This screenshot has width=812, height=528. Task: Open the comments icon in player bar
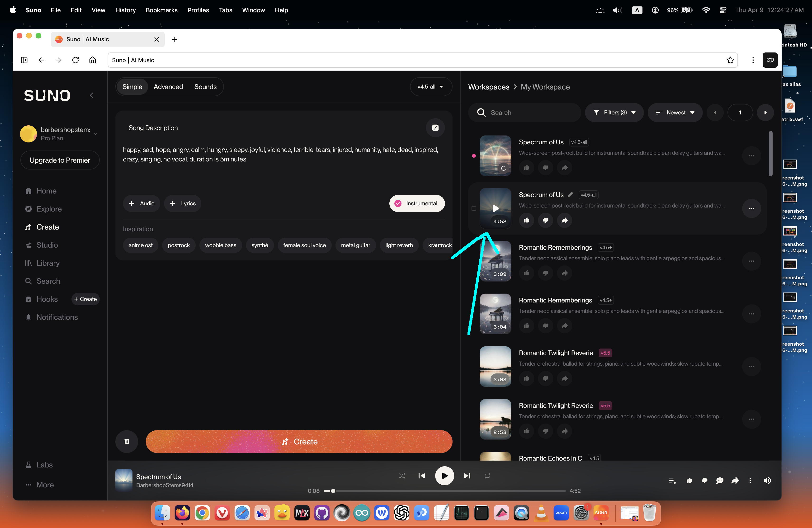click(x=720, y=481)
